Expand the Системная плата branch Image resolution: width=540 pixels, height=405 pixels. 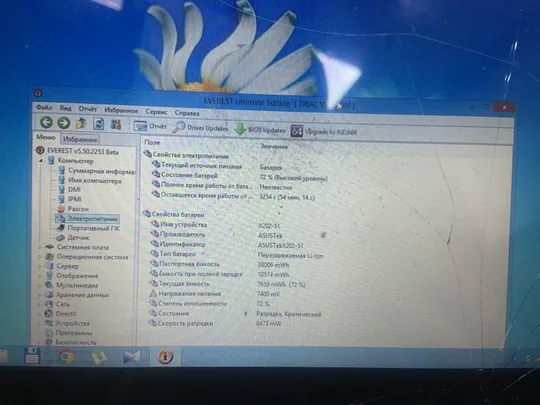[40, 247]
